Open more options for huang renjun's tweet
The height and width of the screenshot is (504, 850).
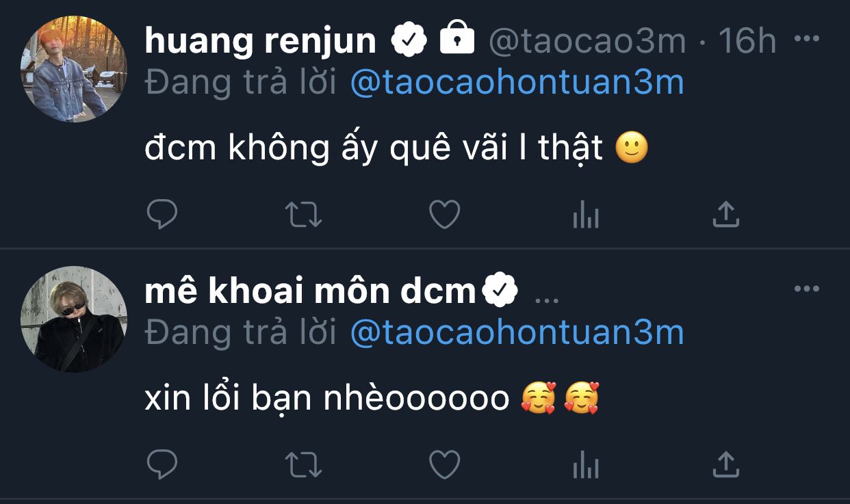click(806, 39)
